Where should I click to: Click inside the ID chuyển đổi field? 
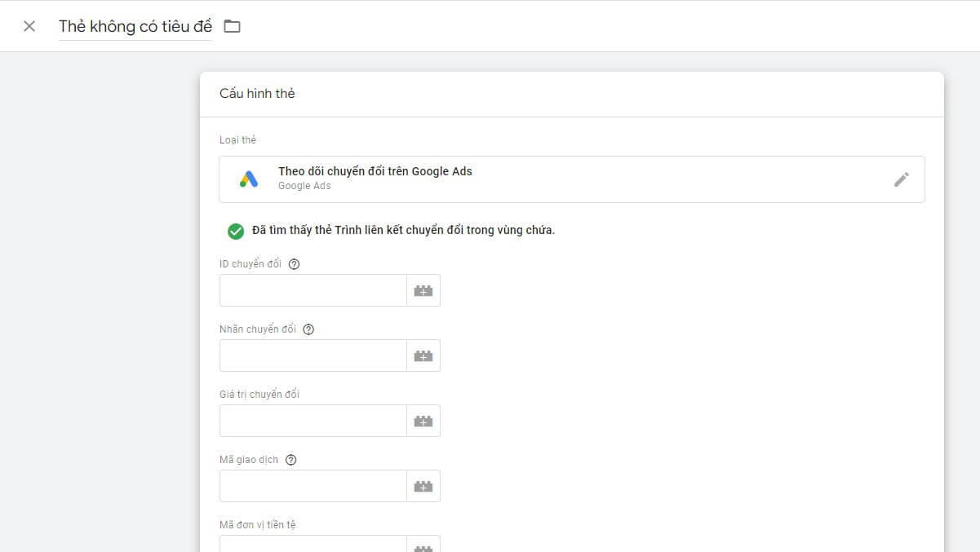tap(313, 289)
